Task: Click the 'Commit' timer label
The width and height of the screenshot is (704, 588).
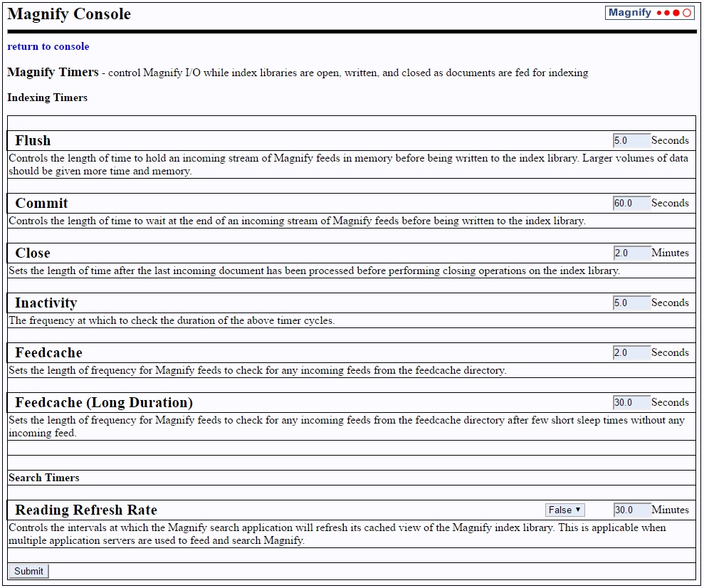Action: pos(41,203)
